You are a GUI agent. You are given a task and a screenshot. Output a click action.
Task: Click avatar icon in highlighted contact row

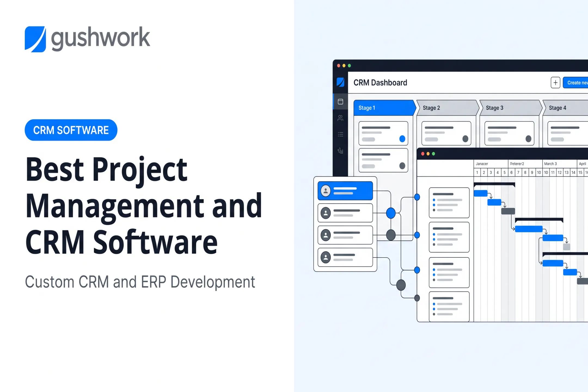(326, 191)
